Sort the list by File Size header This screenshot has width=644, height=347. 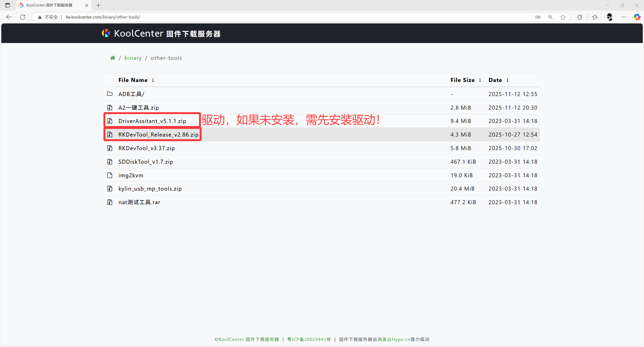[462, 80]
